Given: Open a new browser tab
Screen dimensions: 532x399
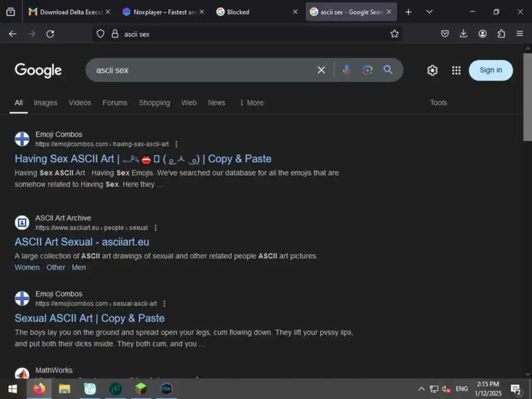Looking at the screenshot, I should [408, 12].
